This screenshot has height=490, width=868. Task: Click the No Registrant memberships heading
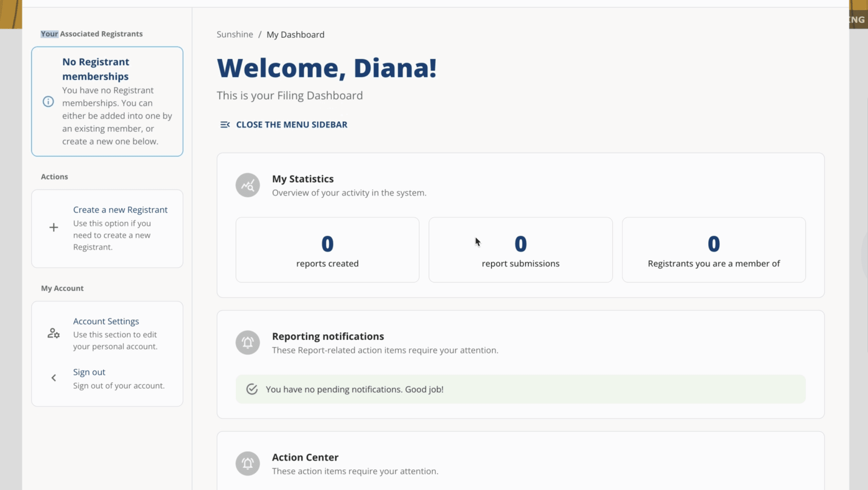tap(96, 69)
